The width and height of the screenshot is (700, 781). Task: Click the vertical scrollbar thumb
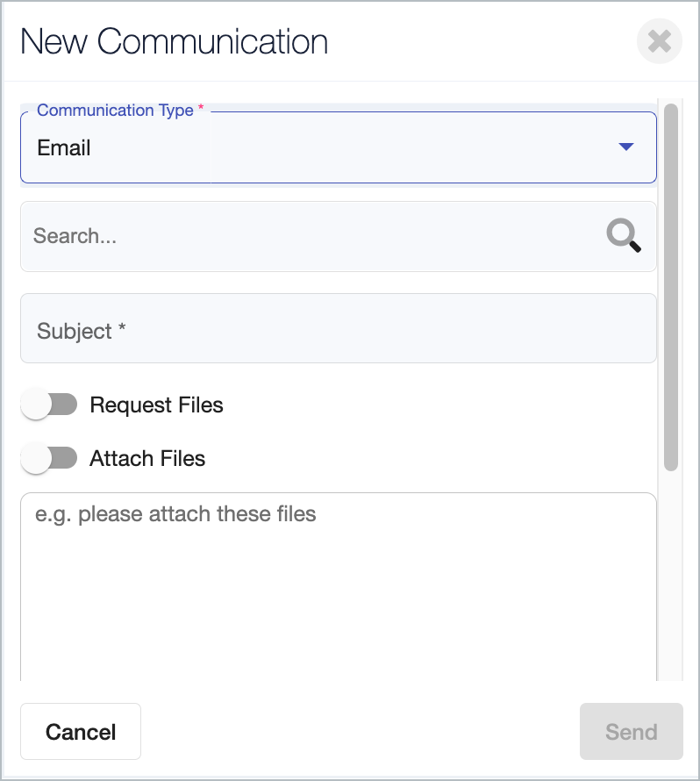point(671,287)
